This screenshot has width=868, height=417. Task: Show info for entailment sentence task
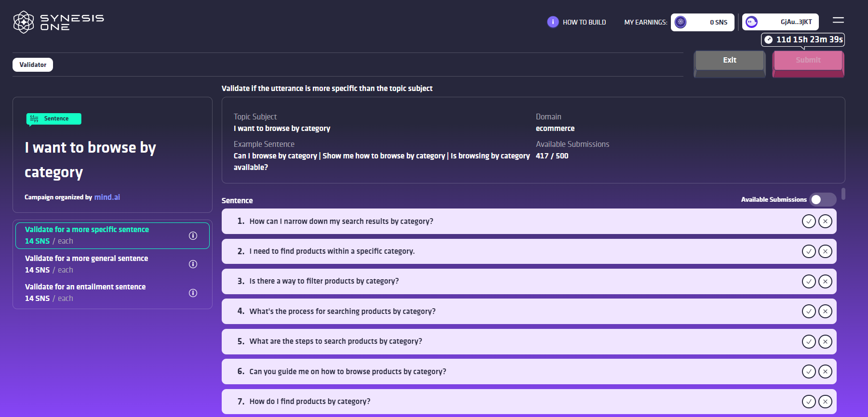[193, 293]
